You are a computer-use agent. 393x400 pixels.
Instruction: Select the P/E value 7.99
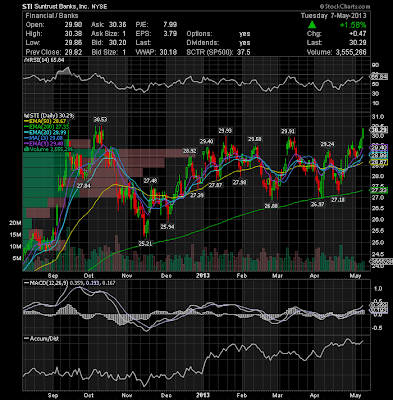coord(170,25)
